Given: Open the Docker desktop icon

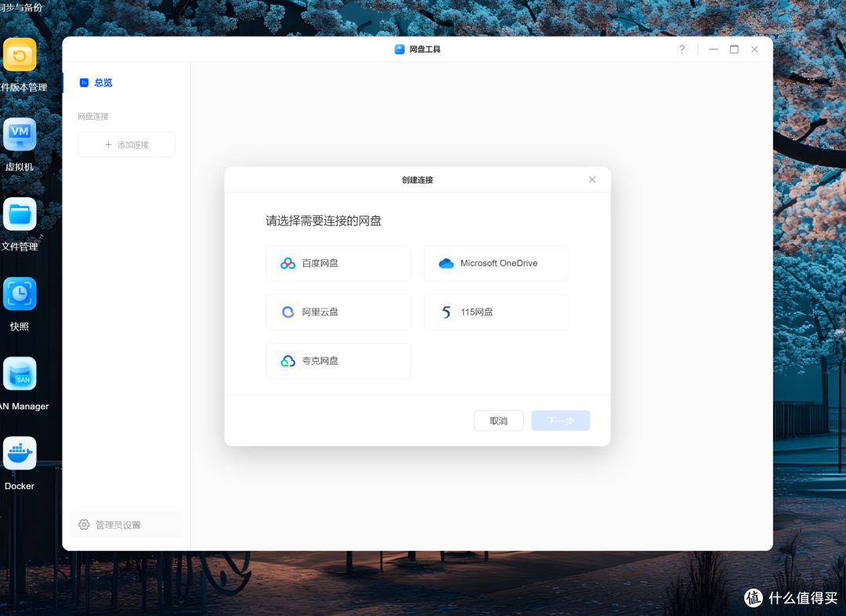Looking at the screenshot, I should pyautogui.click(x=20, y=454).
